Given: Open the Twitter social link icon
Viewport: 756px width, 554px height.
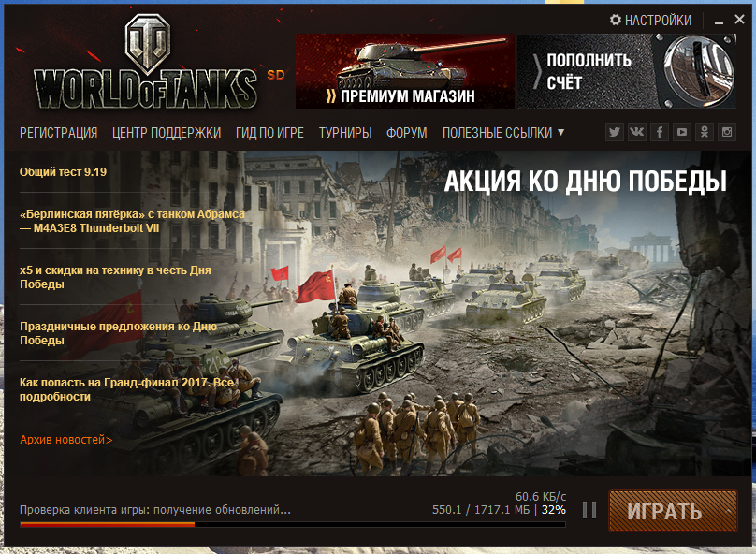Looking at the screenshot, I should point(614,132).
